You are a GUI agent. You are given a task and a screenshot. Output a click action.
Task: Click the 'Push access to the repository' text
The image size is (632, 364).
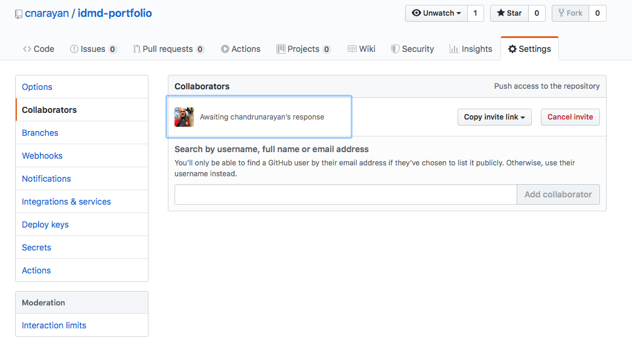[x=547, y=86]
